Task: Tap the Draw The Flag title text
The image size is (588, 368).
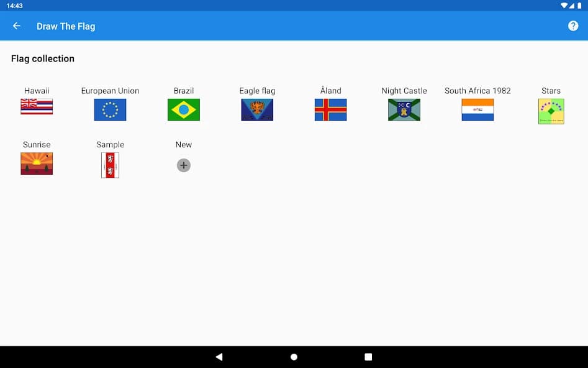Action: (x=65, y=26)
